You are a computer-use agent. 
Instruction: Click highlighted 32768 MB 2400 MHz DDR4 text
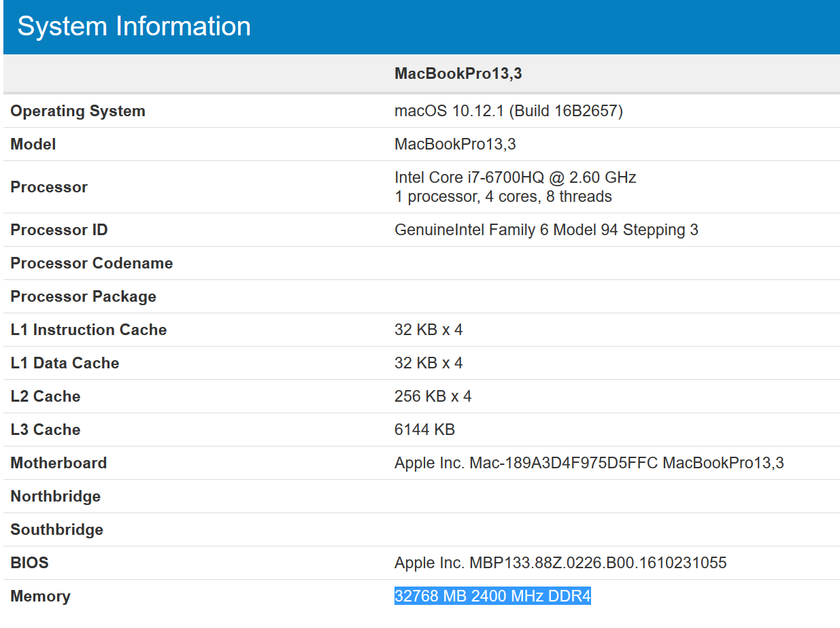pyautogui.click(x=492, y=596)
